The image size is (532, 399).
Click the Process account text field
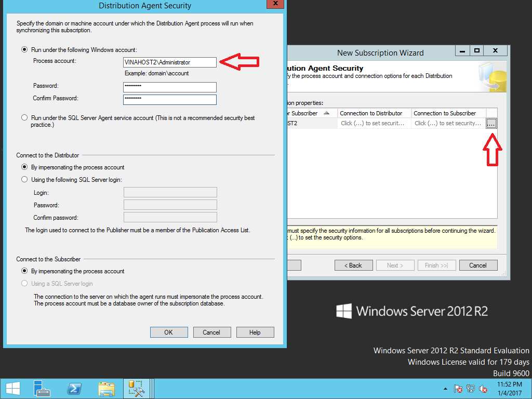click(x=169, y=62)
